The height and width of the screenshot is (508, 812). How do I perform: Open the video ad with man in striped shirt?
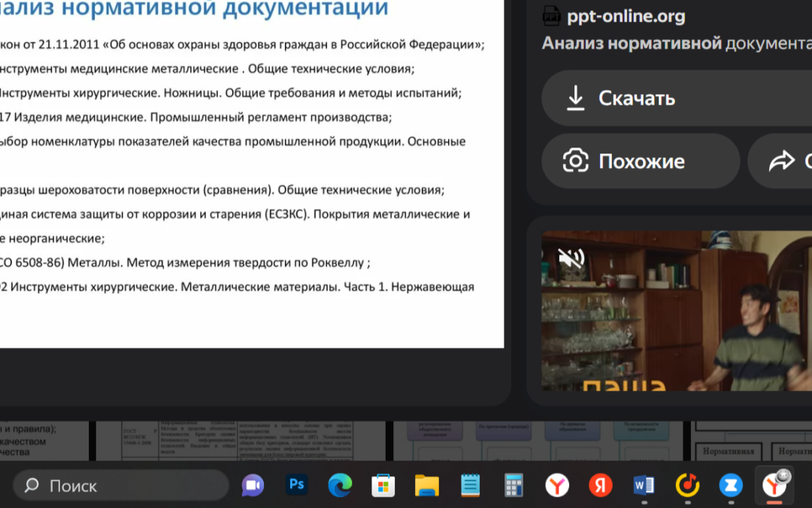[677, 311]
